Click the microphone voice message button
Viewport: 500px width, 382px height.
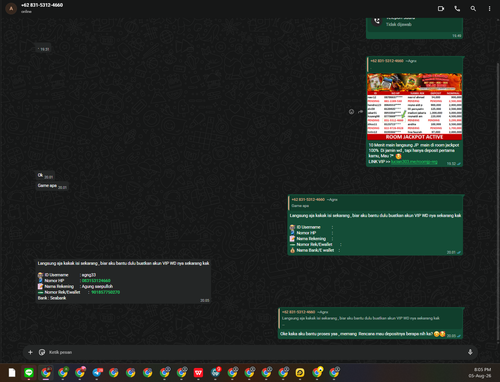(470, 352)
